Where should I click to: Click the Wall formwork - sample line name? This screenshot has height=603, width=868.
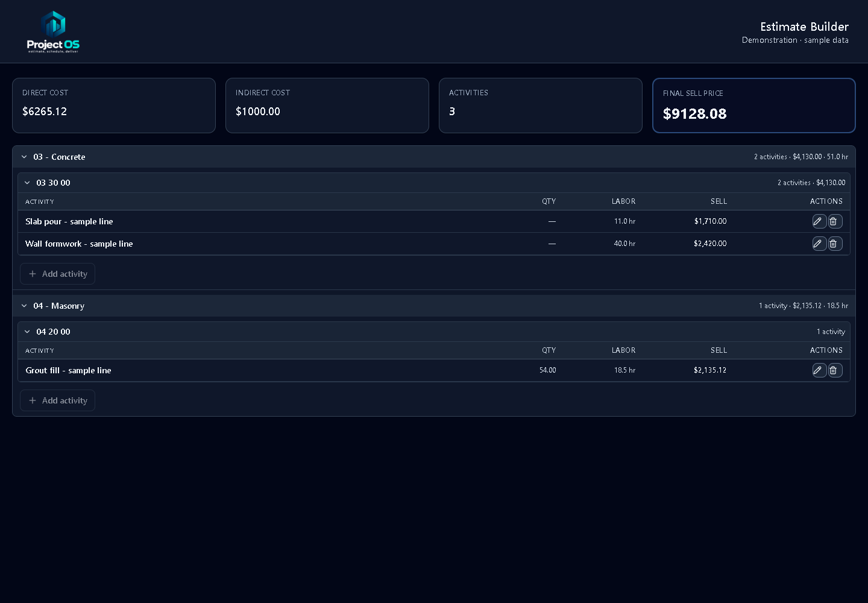point(79,244)
